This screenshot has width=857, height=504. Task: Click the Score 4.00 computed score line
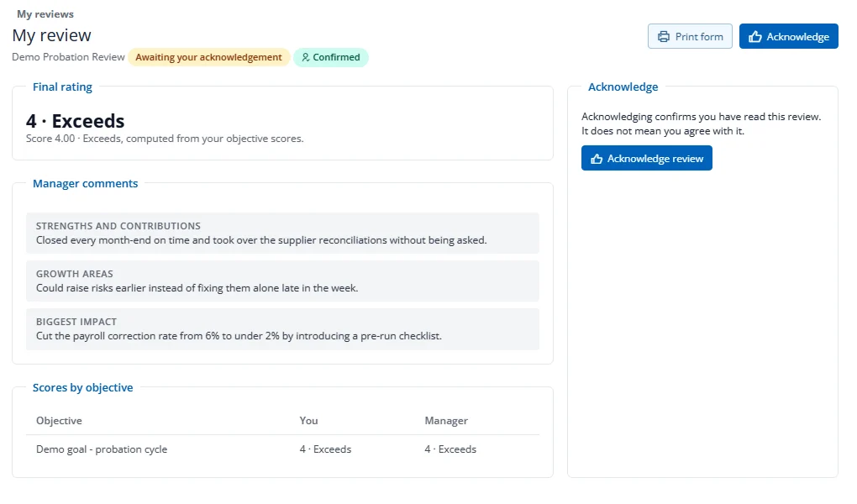[165, 139]
